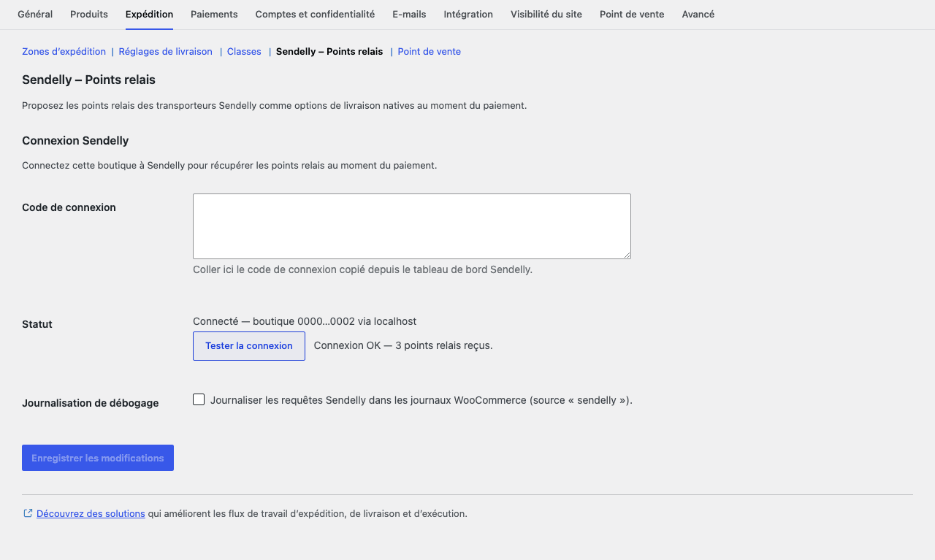Click the external link icon beside Découvrez
Image resolution: width=935 pixels, height=560 pixels.
coord(28,513)
